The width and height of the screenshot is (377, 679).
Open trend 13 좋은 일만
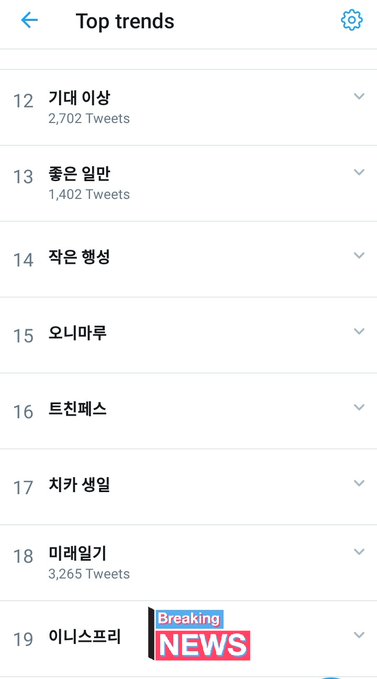tap(188, 183)
